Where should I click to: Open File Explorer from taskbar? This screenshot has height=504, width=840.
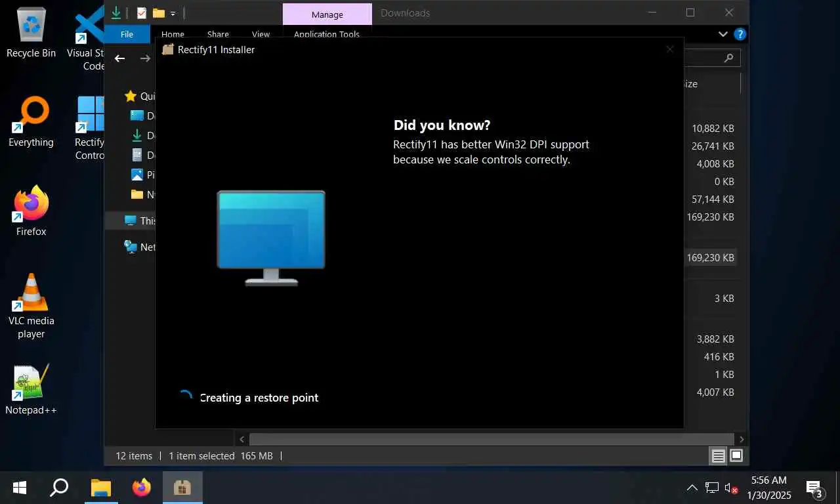100,488
